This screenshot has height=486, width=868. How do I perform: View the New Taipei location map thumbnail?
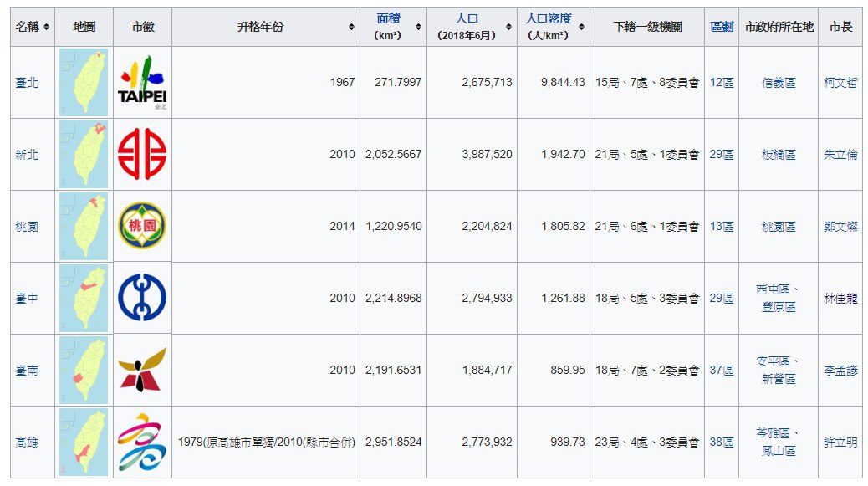pos(84,155)
